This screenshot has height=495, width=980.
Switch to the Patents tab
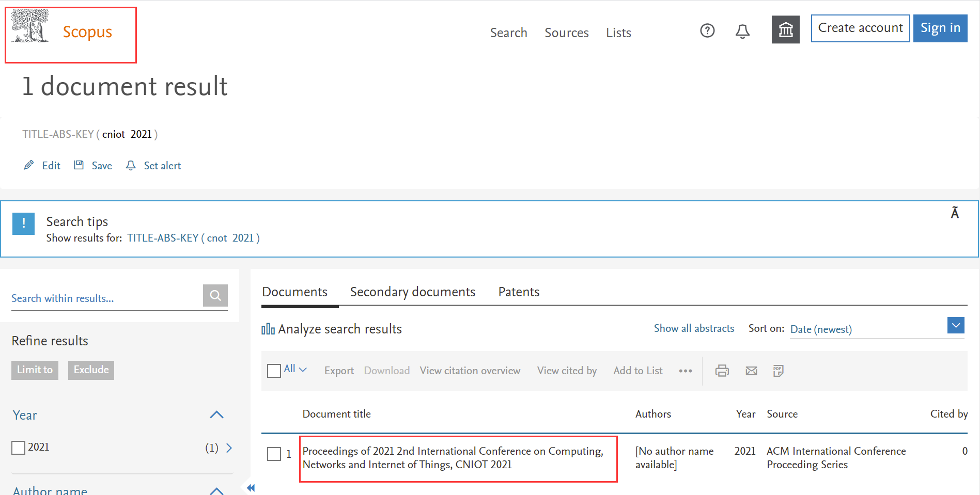(x=519, y=292)
